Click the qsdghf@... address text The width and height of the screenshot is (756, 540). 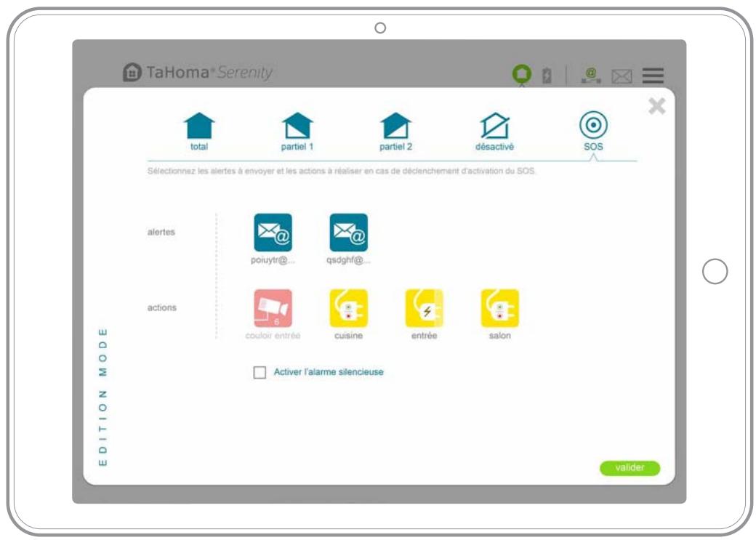pos(349,260)
